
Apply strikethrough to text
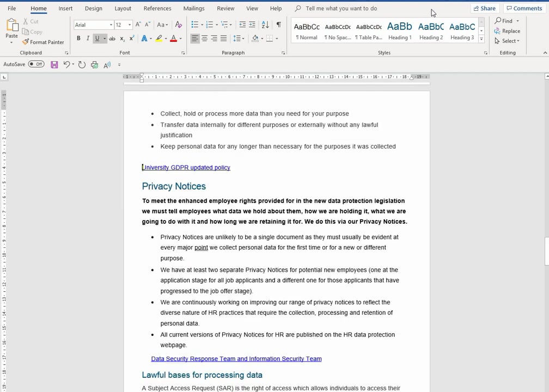(112, 39)
